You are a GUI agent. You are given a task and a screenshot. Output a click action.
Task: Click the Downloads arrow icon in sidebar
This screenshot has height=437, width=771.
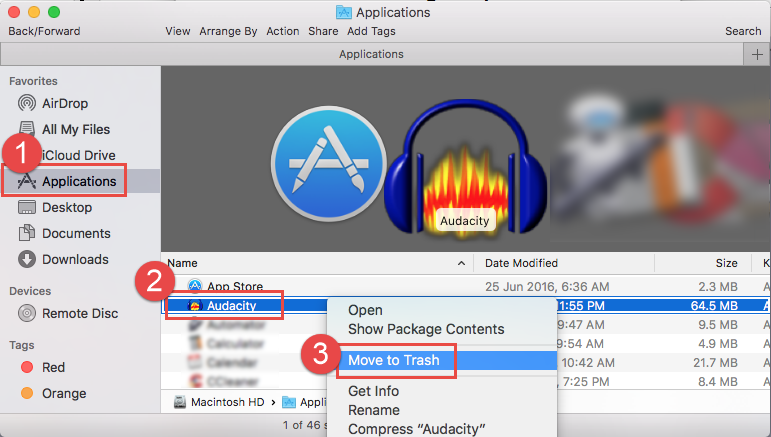click(27, 259)
